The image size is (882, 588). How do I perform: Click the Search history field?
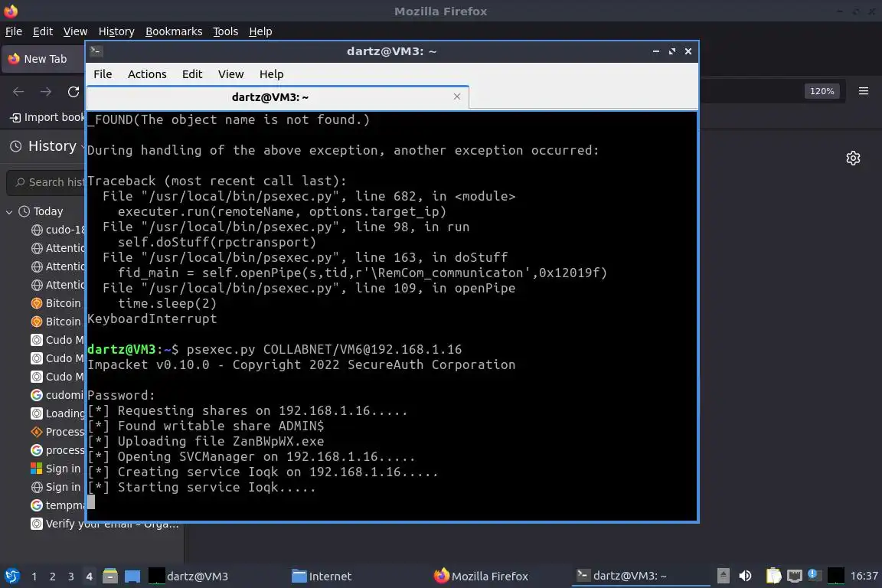pyautogui.click(x=47, y=182)
